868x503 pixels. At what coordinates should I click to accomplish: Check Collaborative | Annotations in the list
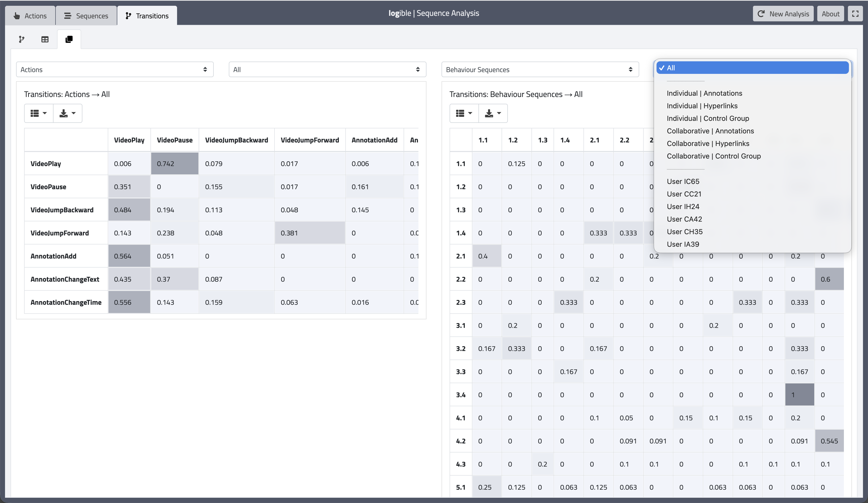point(710,131)
